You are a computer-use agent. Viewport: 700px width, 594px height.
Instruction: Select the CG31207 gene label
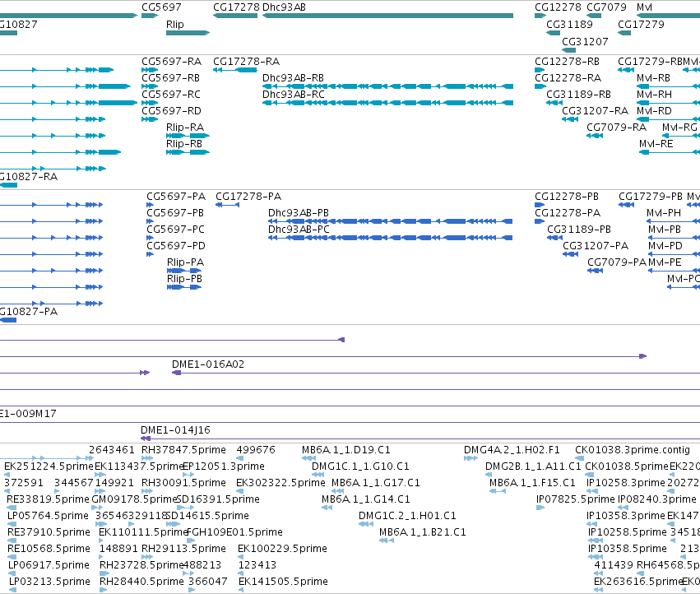click(x=585, y=41)
